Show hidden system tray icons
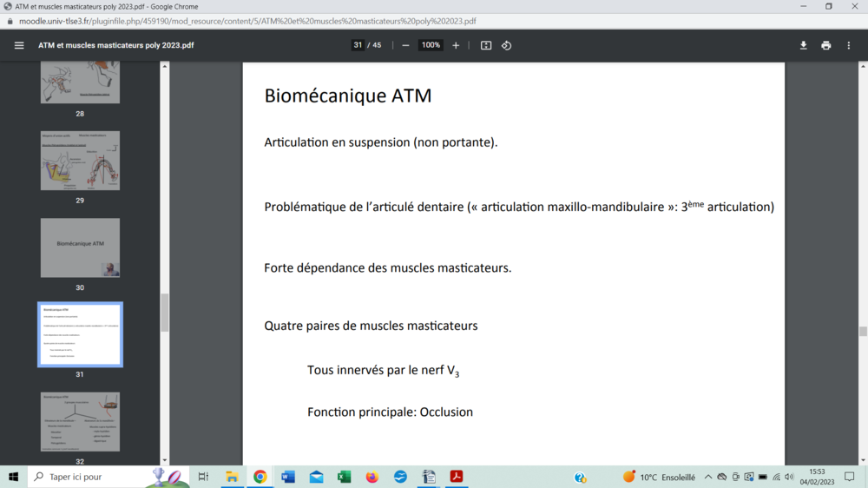The height and width of the screenshot is (488, 868). point(708,477)
